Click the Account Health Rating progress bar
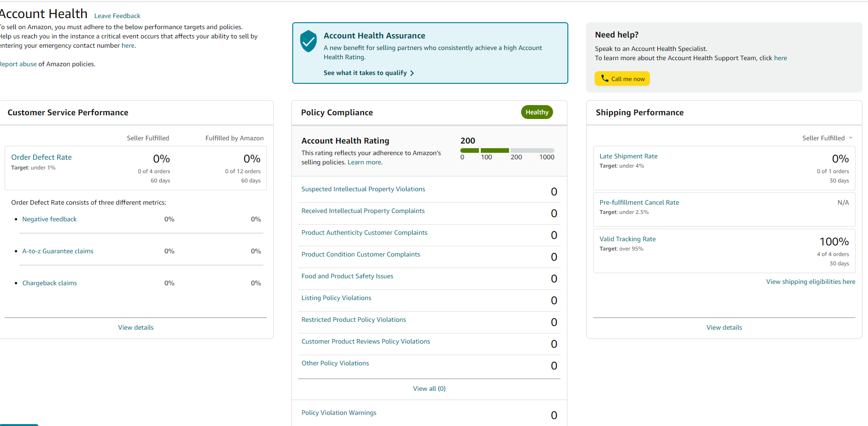Screen dimensions: 868x426 point(507,150)
